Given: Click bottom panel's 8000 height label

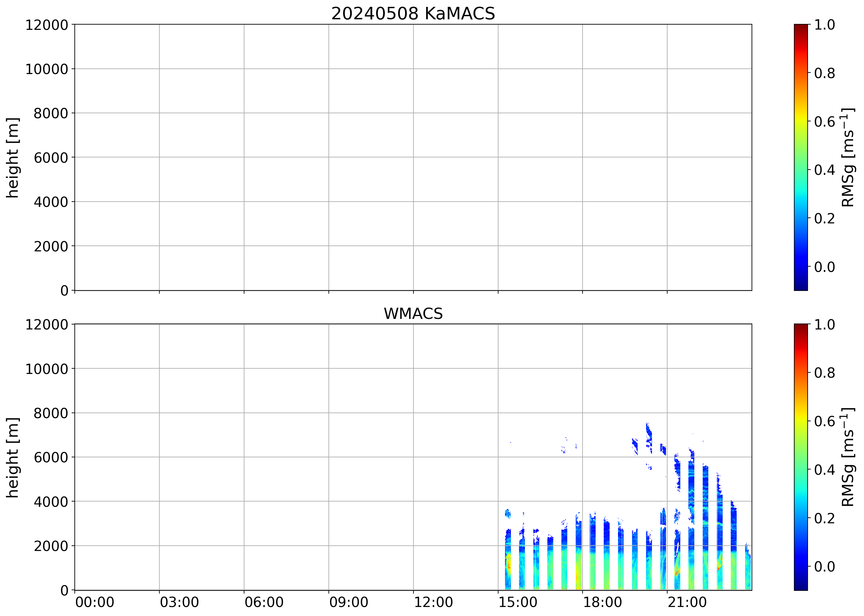Looking at the screenshot, I should coord(50,413).
